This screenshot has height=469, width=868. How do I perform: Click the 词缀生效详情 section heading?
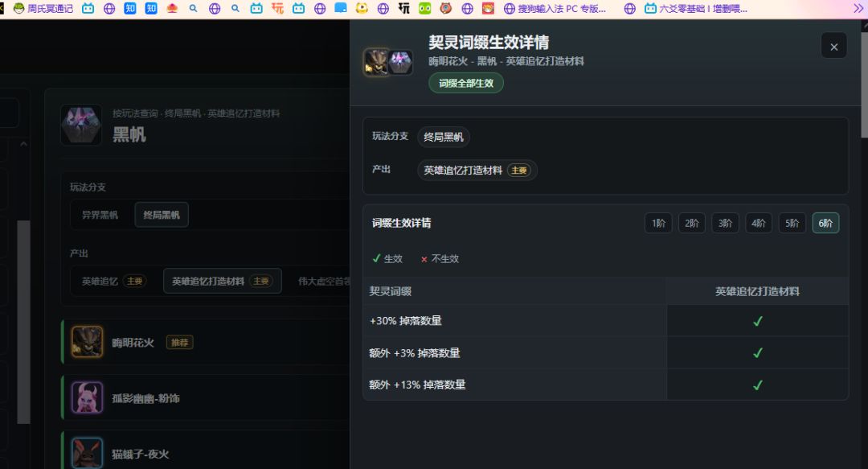(x=401, y=223)
